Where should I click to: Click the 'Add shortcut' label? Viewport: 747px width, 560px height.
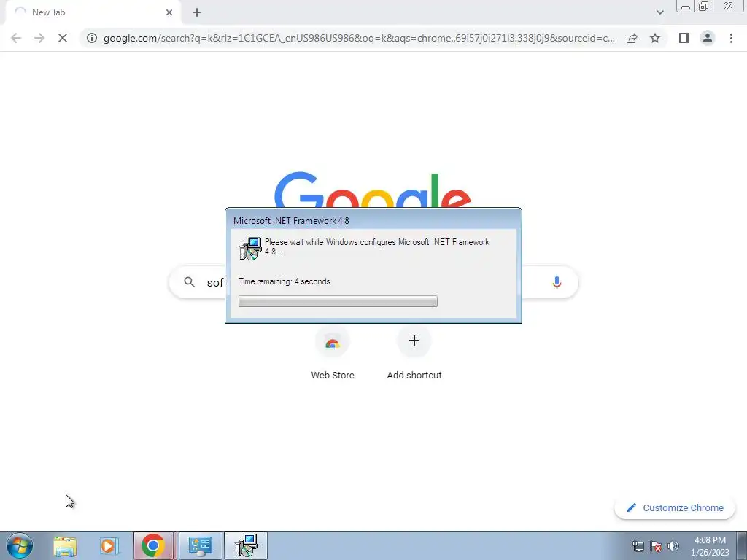[x=414, y=376]
